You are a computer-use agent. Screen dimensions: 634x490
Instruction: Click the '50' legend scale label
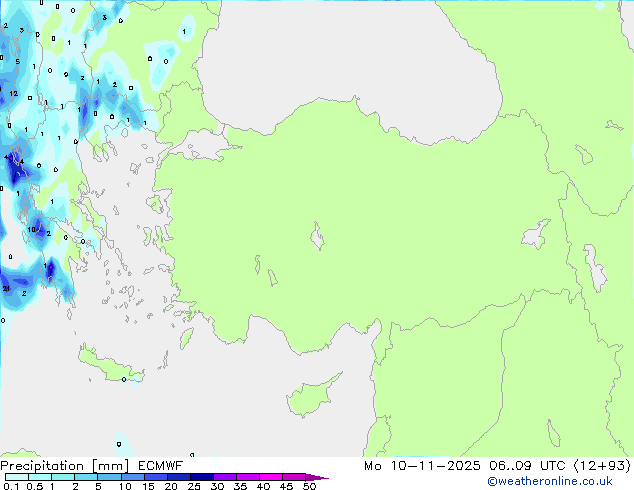point(309,486)
